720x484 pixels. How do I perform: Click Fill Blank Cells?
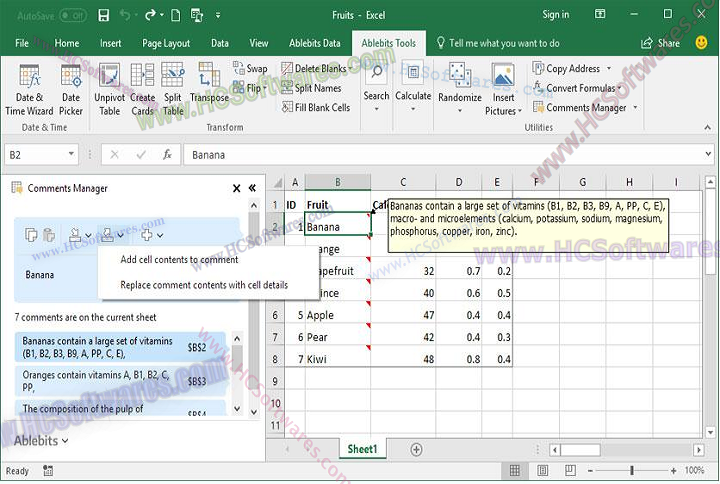tap(316, 107)
